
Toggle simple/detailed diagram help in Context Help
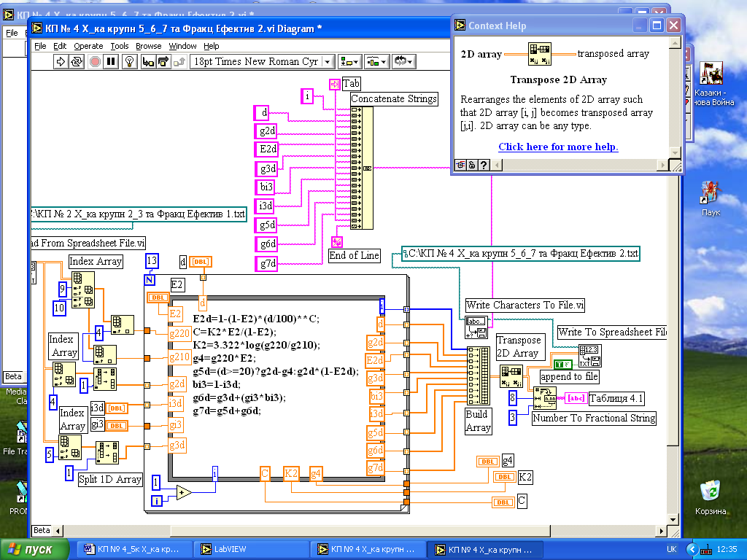[460, 165]
